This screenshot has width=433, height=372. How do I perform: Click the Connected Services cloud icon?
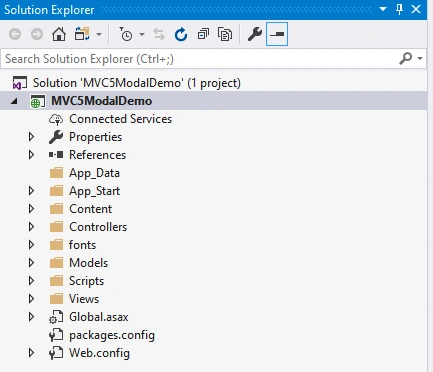click(56, 119)
